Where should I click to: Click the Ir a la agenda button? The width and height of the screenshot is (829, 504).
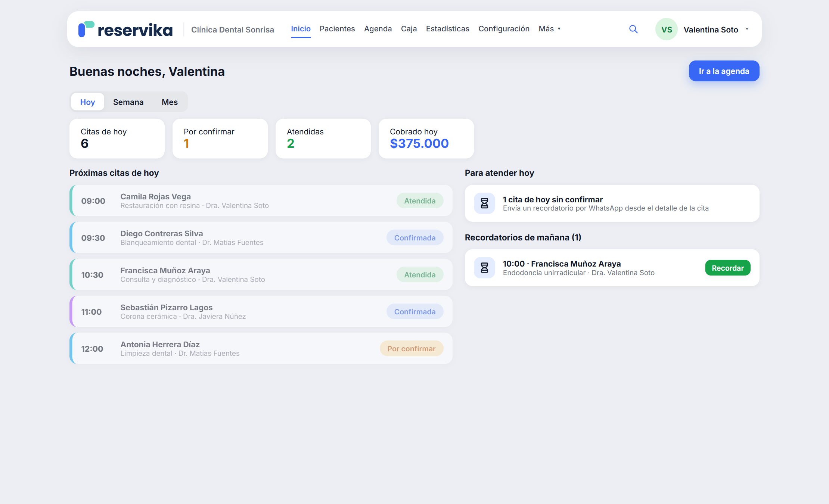click(x=724, y=71)
